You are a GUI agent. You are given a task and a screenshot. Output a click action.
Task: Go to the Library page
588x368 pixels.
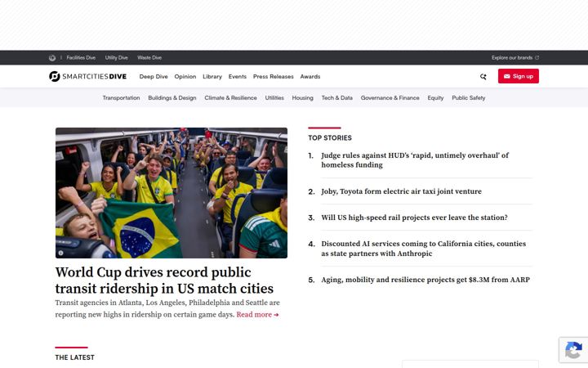(212, 77)
